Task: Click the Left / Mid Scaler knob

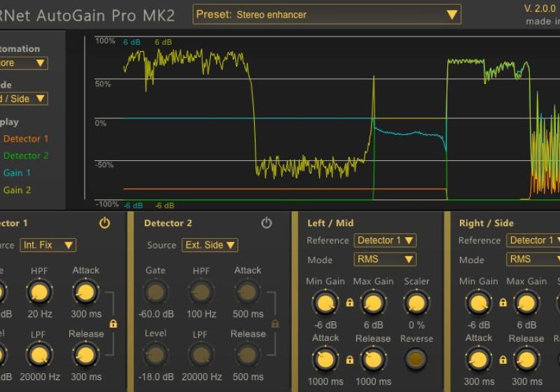Action: coord(416,302)
